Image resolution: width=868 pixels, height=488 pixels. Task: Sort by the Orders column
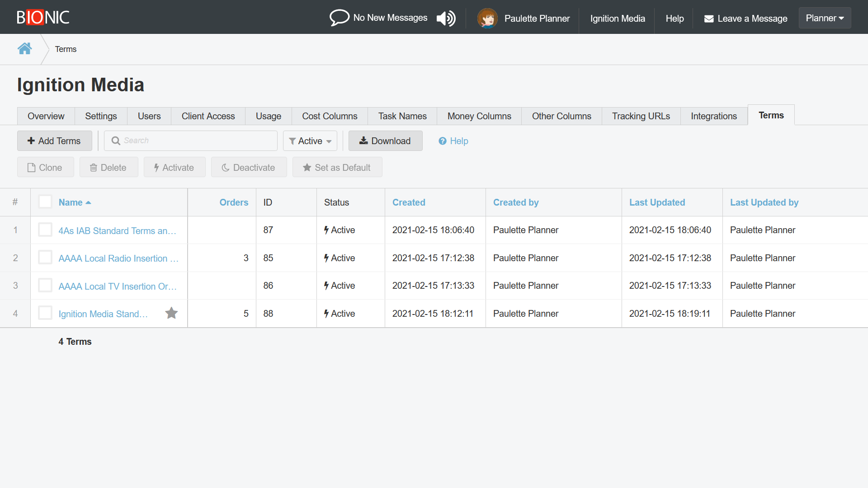[x=234, y=202]
